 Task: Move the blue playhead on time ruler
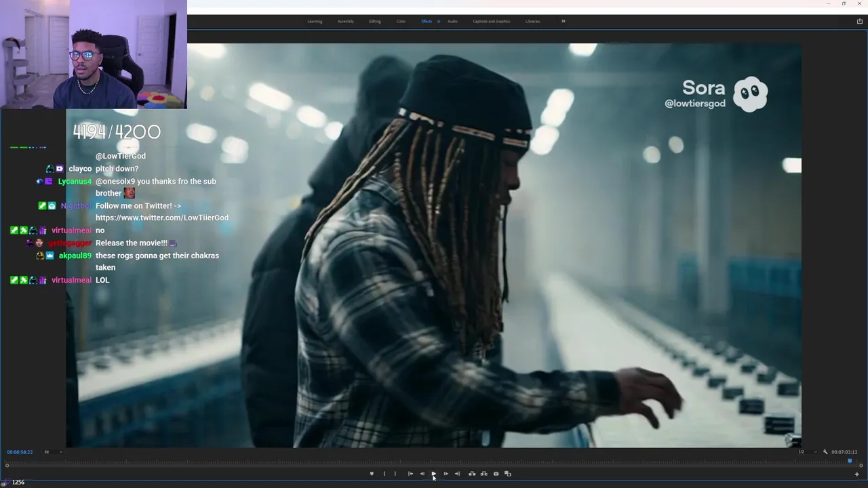pyautogui.click(x=850, y=461)
